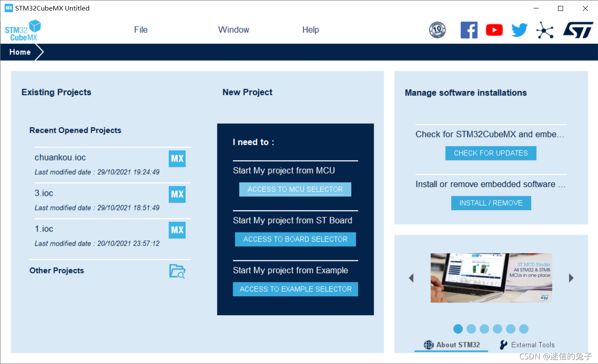Click the globe icon beside About STM32
This screenshot has height=364, width=598.
point(428,345)
